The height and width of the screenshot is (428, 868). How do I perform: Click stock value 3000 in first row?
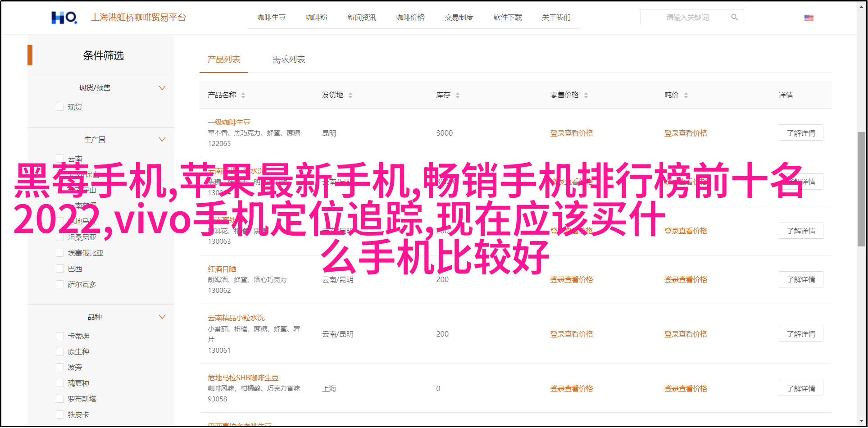click(444, 133)
